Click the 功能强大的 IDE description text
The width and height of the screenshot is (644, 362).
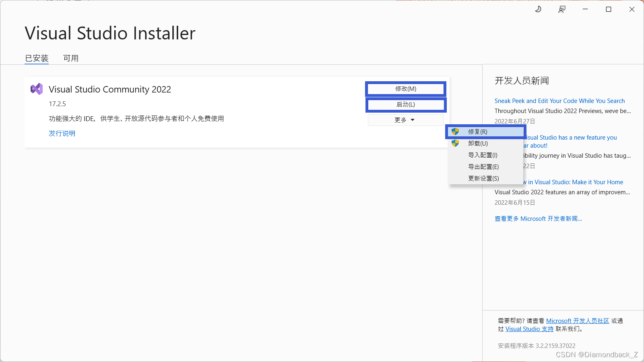click(136, 119)
